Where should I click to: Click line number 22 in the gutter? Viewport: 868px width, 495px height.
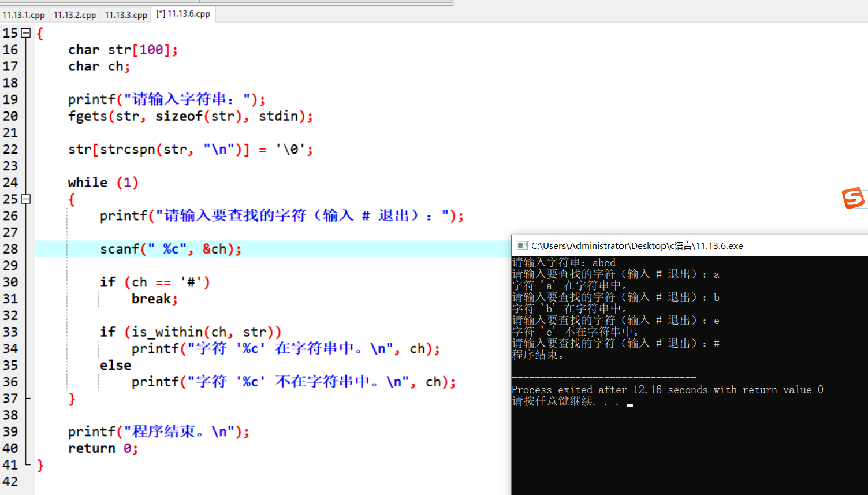[x=10, y=150]
